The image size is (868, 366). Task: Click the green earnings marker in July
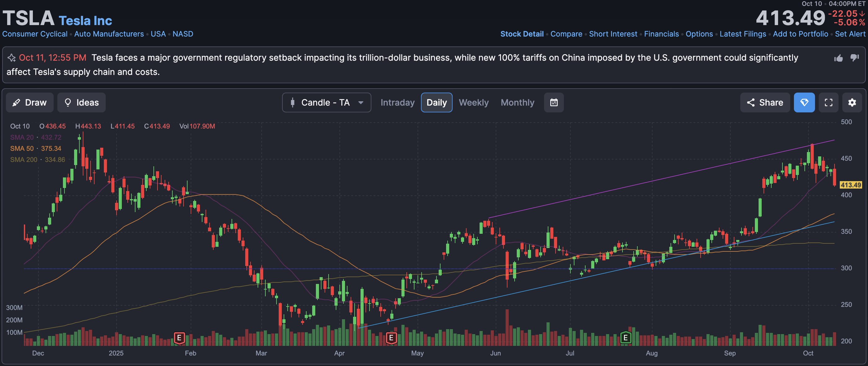point(625,338)
